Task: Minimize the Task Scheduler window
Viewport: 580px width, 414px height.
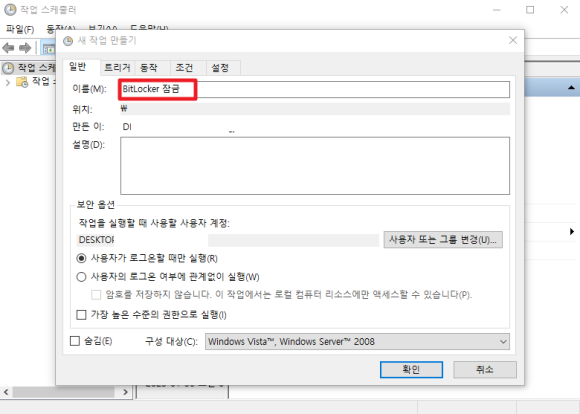Action: pos(497,10)
